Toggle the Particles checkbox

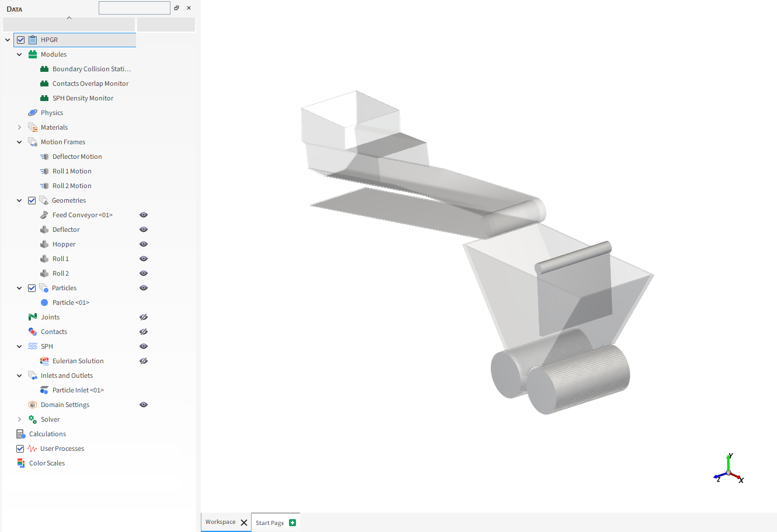click(x=32, y=288)
